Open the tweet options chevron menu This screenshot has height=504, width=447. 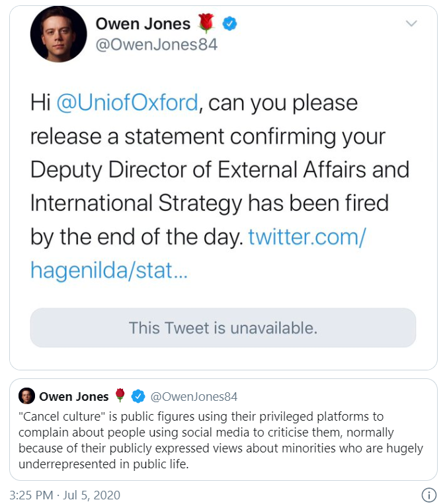411,24
